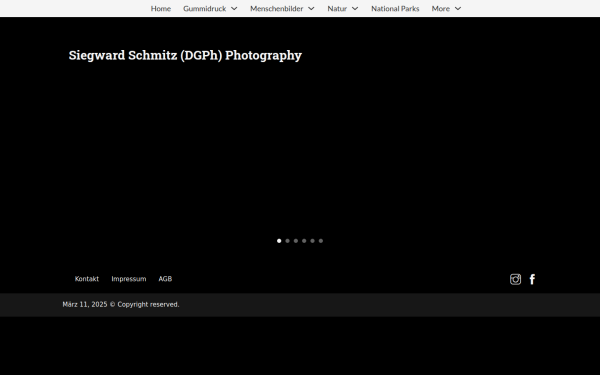Open the Kontakt footer link
This screenshot has width=600, height=375.
(x=86, y=279)
